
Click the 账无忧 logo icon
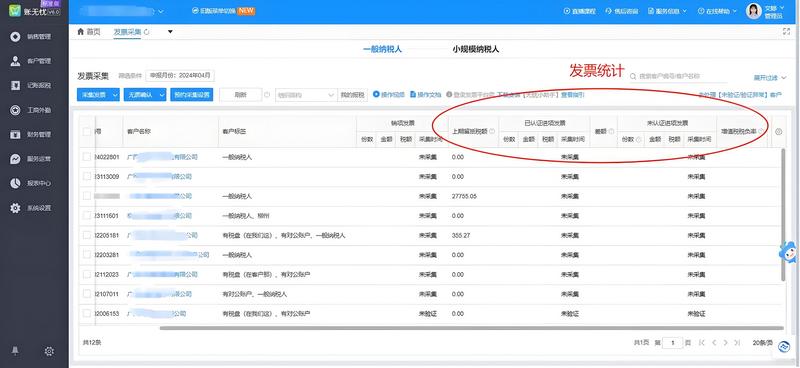pos(16,11)
